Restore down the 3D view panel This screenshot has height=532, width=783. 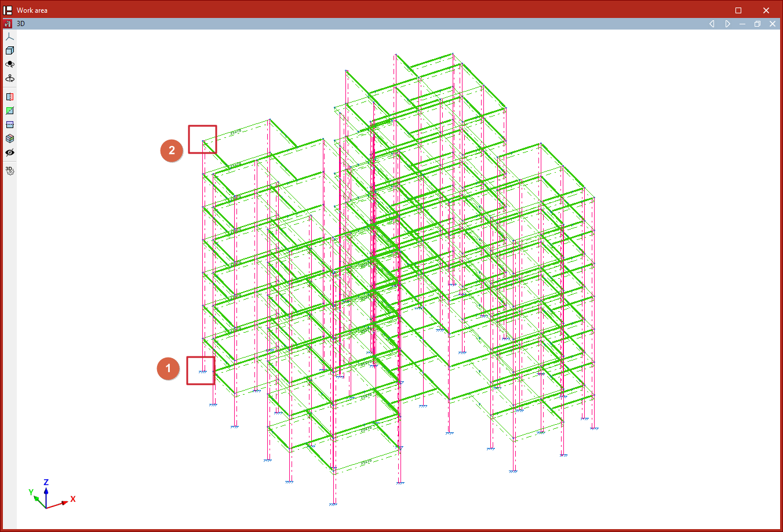pyautogui.click(x=757, y=24)
